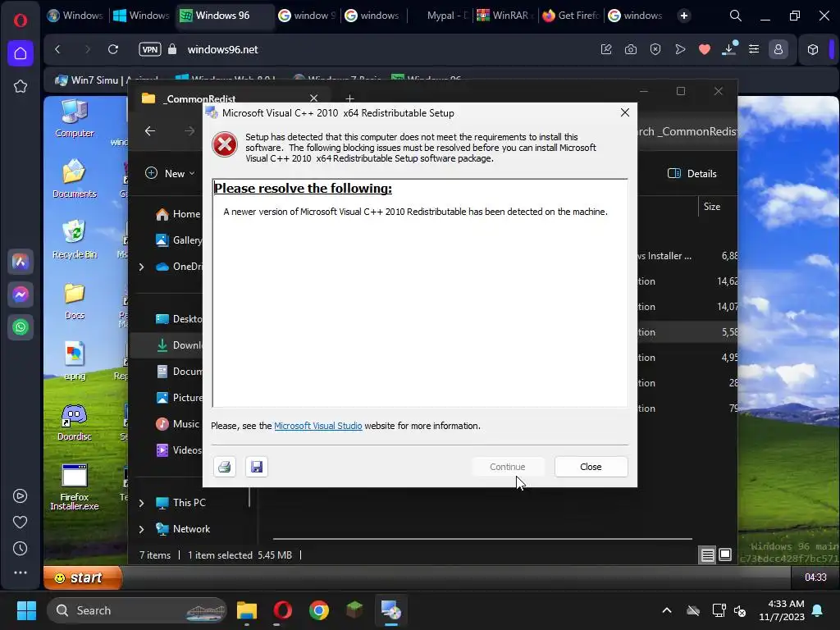Click File Explorer horizontal scrollbar
This screenshot has width=840, height=630.
[482, 539]
